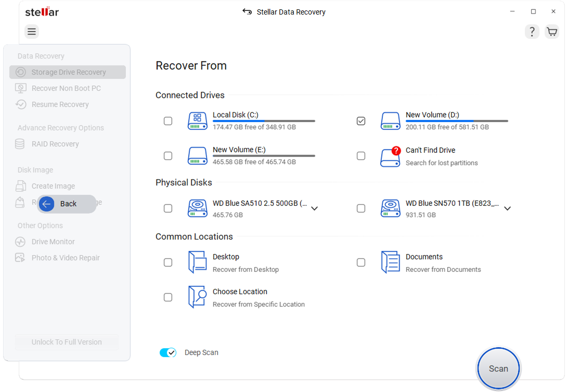
Task: Check the Local Disk (C:) checkbox
Action: 167,121
